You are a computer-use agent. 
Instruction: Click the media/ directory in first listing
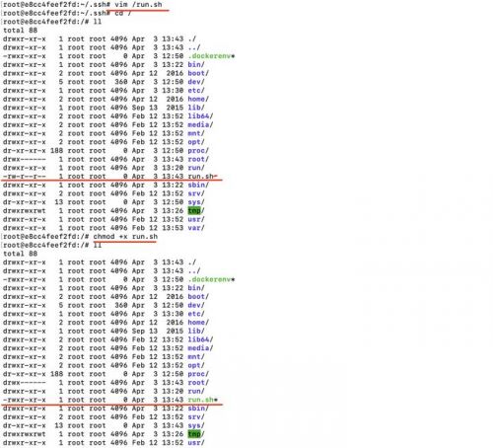200,124
